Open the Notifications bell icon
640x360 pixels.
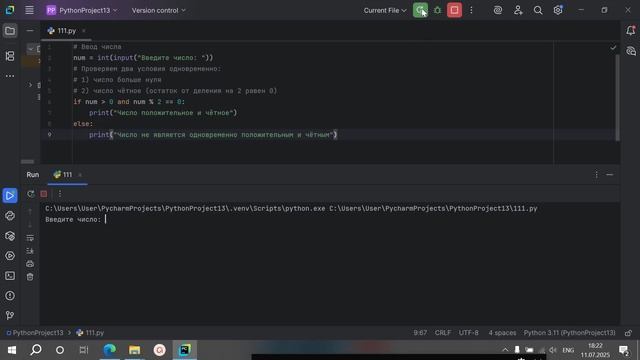[630, 31]
